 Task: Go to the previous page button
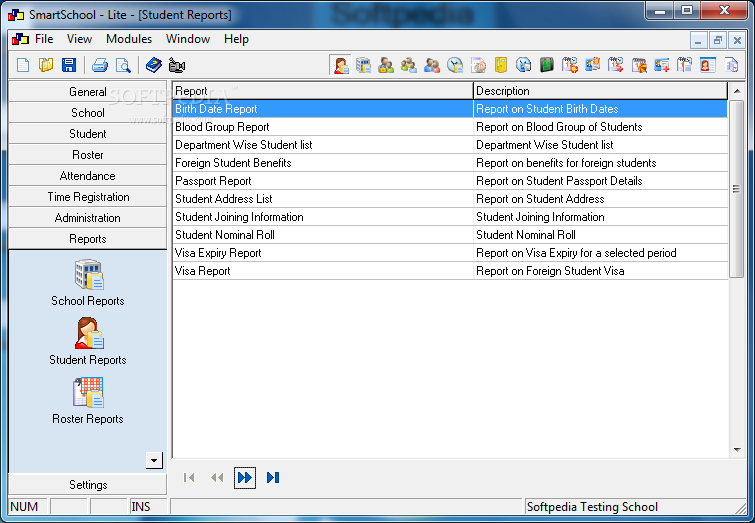pos(217,478)
